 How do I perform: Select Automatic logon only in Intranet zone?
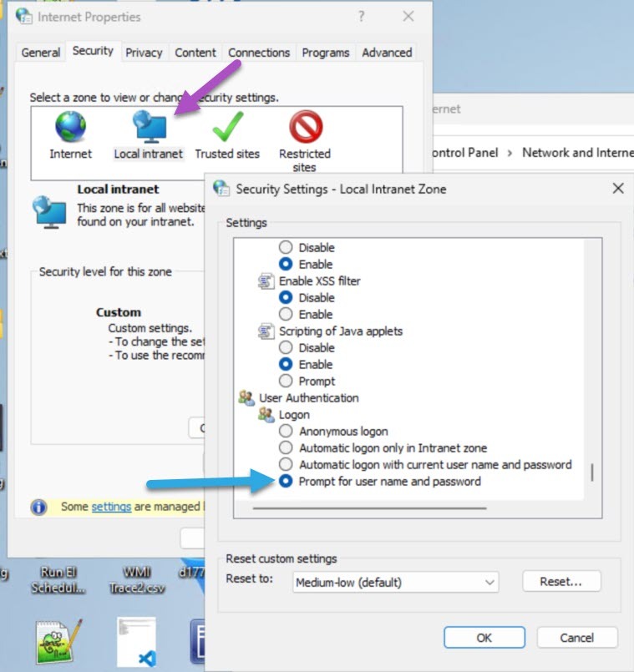[286, 448]
